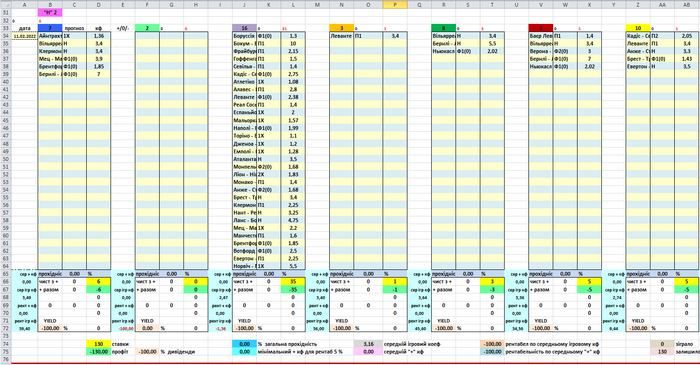Click the 130 cell in column AA
Viewport: 700px width, 365px height.
[662, 352]
